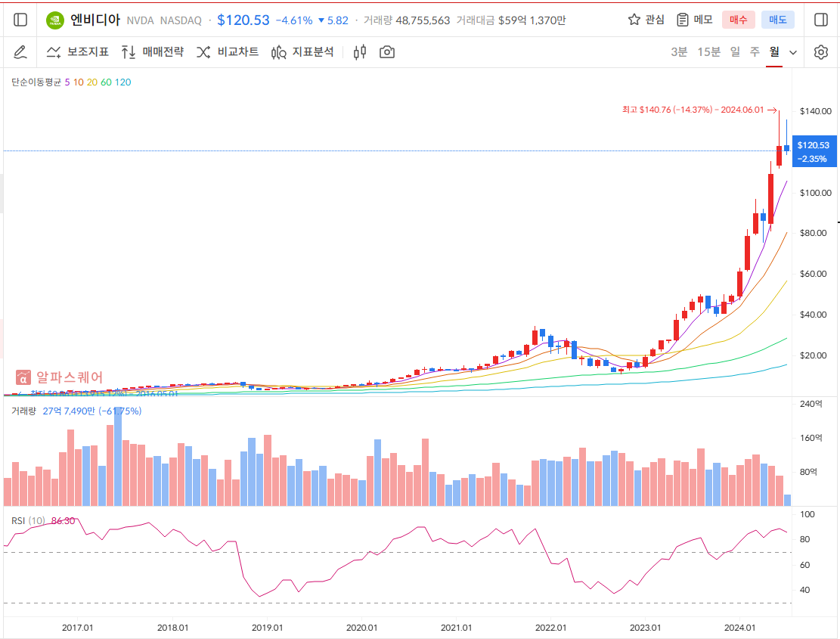This screenshot has height=639, width=840.
Task: Click the current price $120.53 in header
Action: 243,20
